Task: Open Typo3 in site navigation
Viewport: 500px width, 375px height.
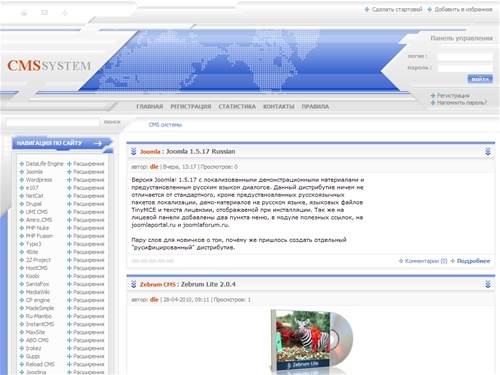Action: pyautogui.click(x=33, y=244)
